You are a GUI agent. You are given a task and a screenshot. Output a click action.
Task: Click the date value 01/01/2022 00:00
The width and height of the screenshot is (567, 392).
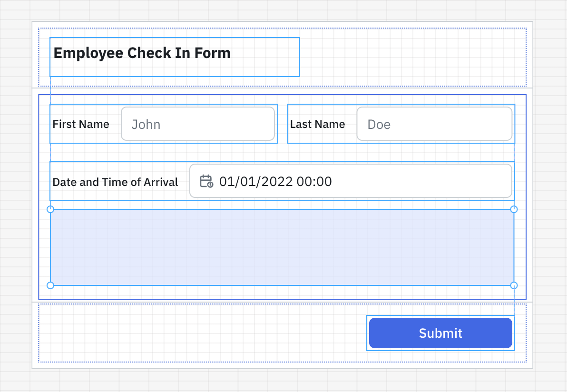point(275,181)
